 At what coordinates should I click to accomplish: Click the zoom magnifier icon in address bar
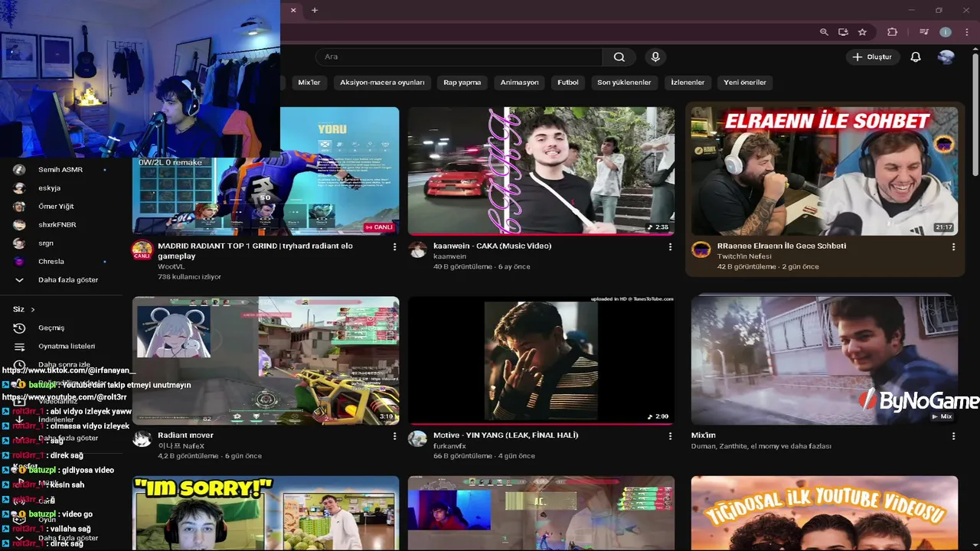(x=824, y=32)
